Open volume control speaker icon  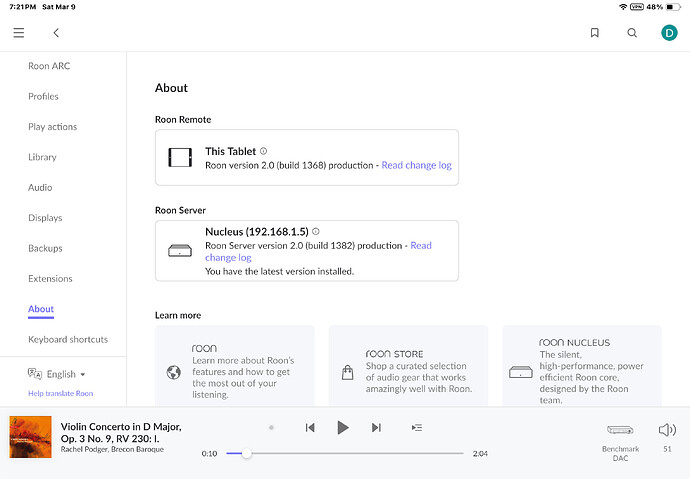[x=667, y=430]
